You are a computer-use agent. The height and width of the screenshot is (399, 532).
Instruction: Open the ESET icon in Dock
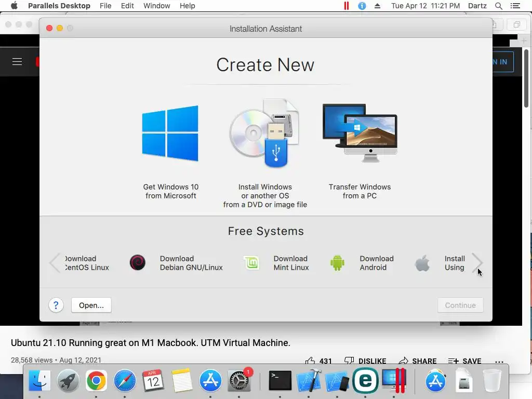365,380
